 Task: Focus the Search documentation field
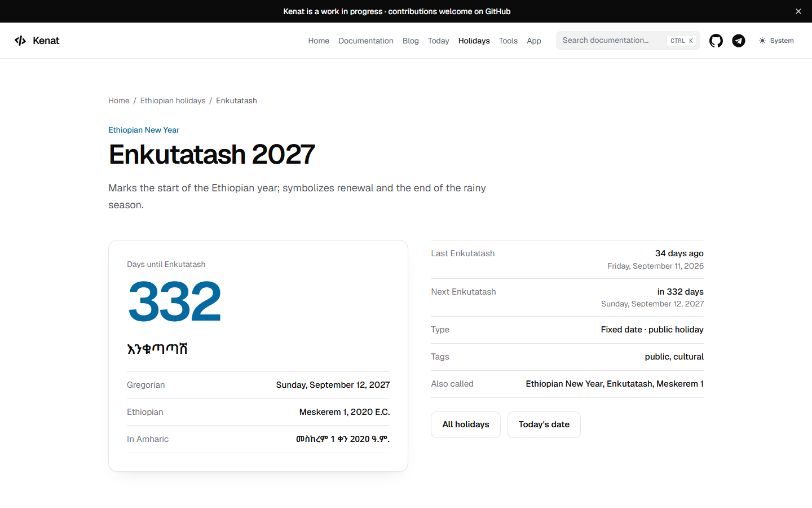[x=628, y=41]
